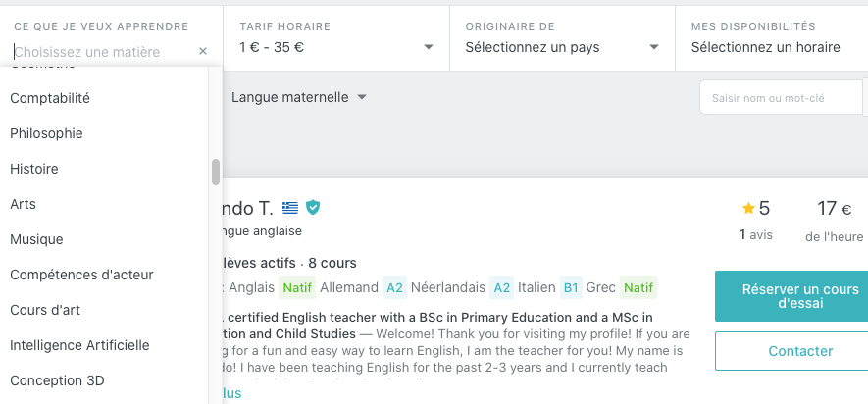Click the subject list scrollbar handle

click(216, 172)
